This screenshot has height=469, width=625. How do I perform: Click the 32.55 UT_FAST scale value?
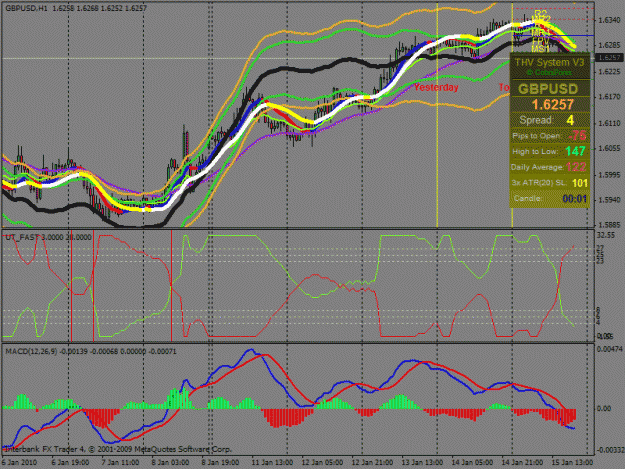[x=605, y=235]
